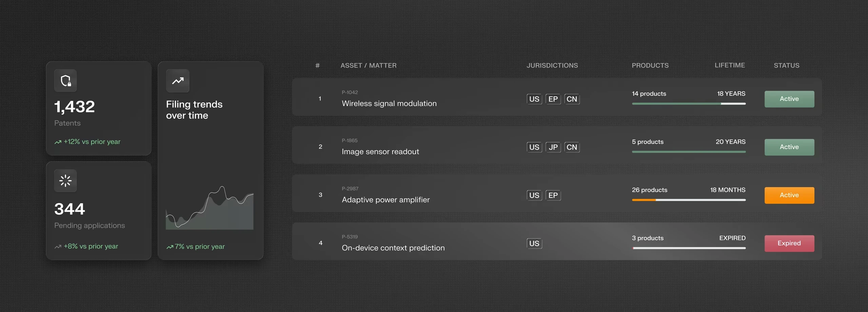Sort by the LIFETIME column header

[x=730, y=65]
